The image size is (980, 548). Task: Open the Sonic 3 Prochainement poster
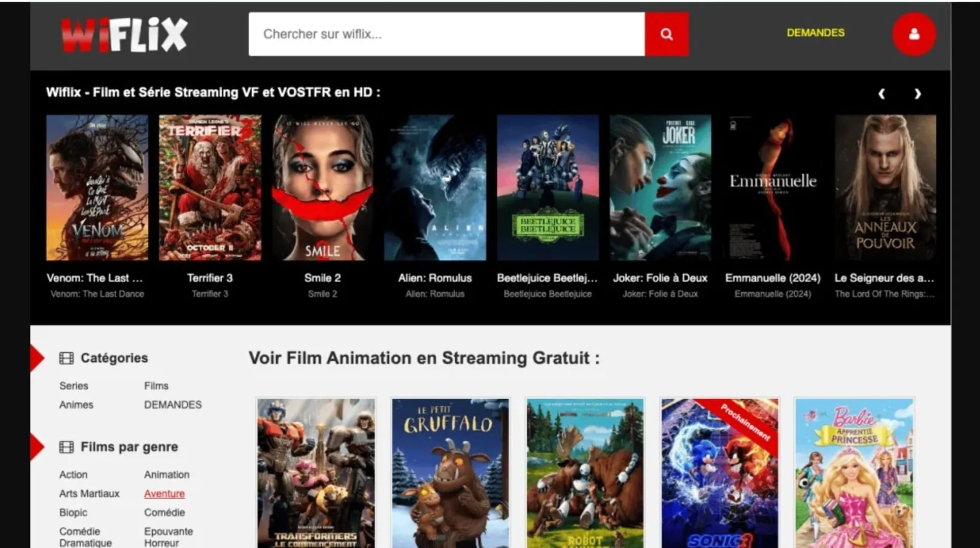720,473
